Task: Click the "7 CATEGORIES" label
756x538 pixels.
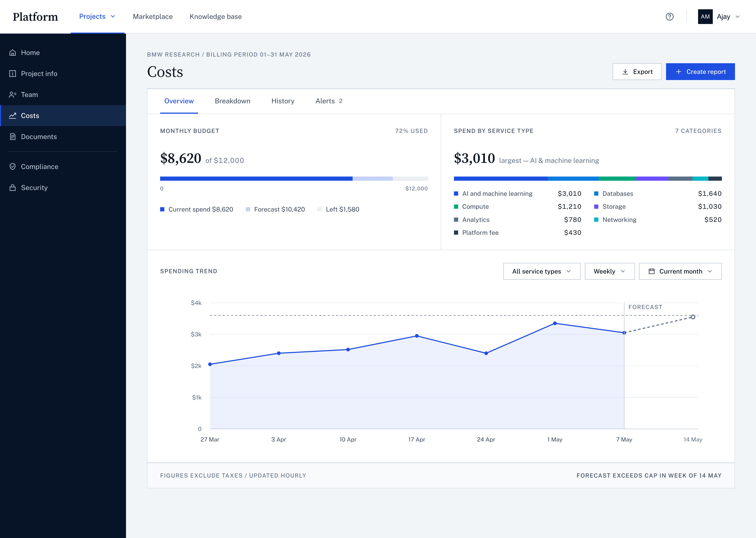Action: pos(698,131)
